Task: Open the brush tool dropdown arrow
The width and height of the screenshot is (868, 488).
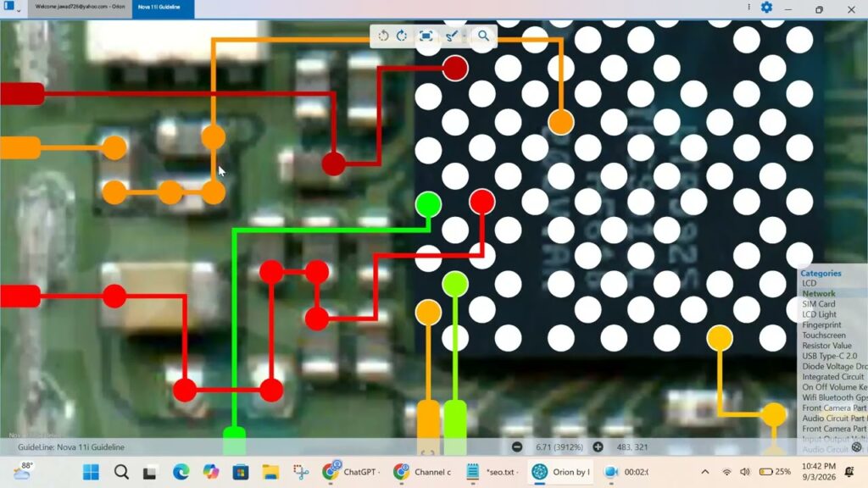Action: (464, 36)
